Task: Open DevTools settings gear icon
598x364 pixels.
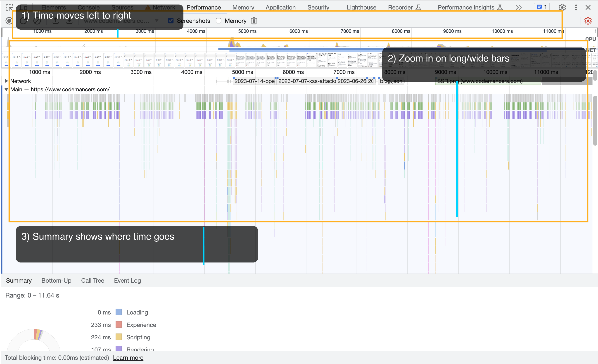Action: coord(562,7)
